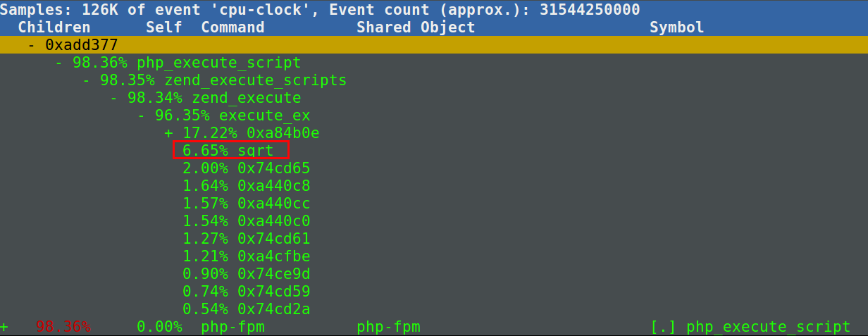Collapse the 98.34% zend_execute node
Image resolution: width=868 pixels, height=336 pixels.
tap(115, 98)
